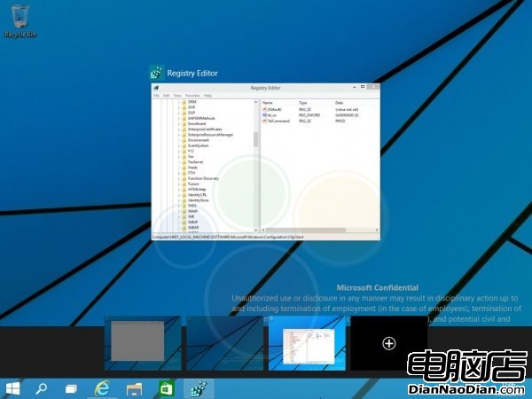
Task: Select the EnterpriseResourceManager key
Action: click(211, 135)
